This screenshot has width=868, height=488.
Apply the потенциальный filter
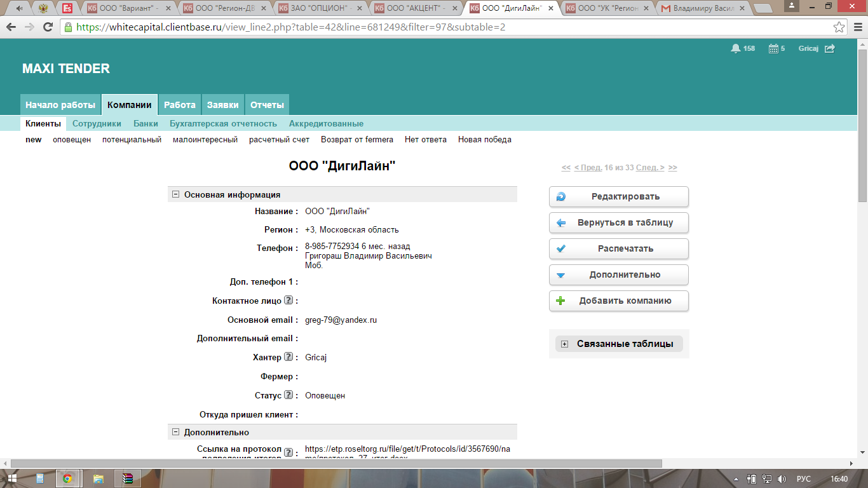[x=132, y=139]
